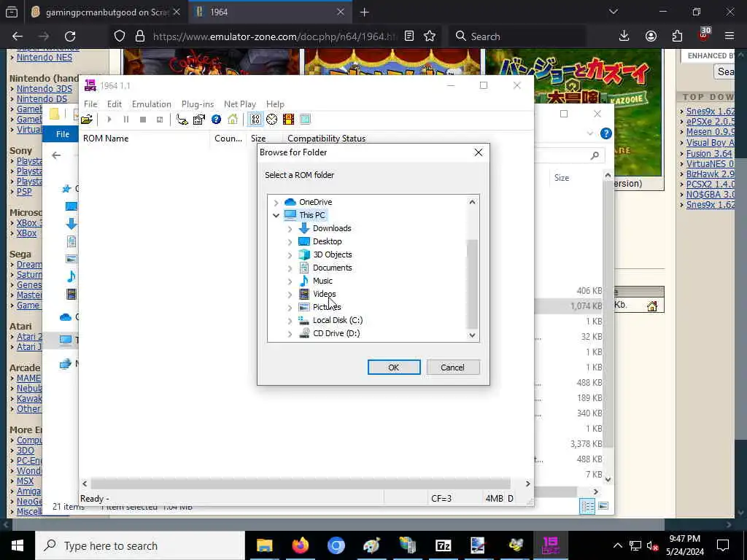The height and width of the screenshot is (560, 747).
Task: Select Downloads in folder tree
Action: [332, 228]
